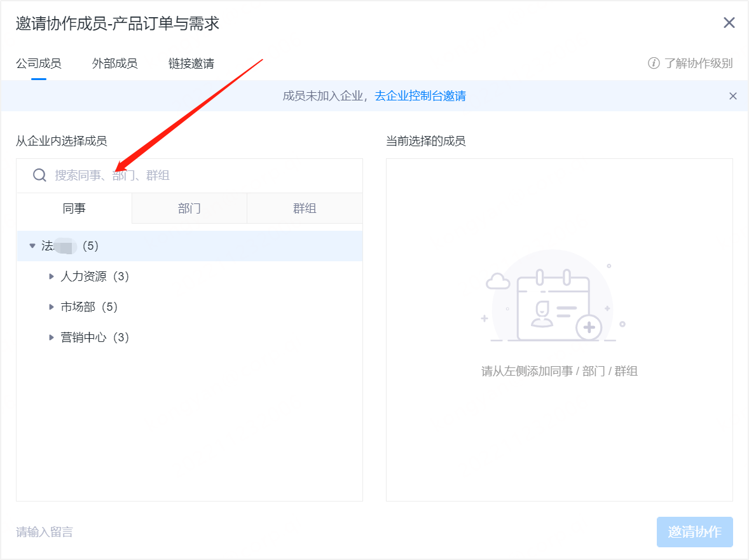
Task: Dismiss the 成员未加入企业 notice banner
Action: pos(733,96)
